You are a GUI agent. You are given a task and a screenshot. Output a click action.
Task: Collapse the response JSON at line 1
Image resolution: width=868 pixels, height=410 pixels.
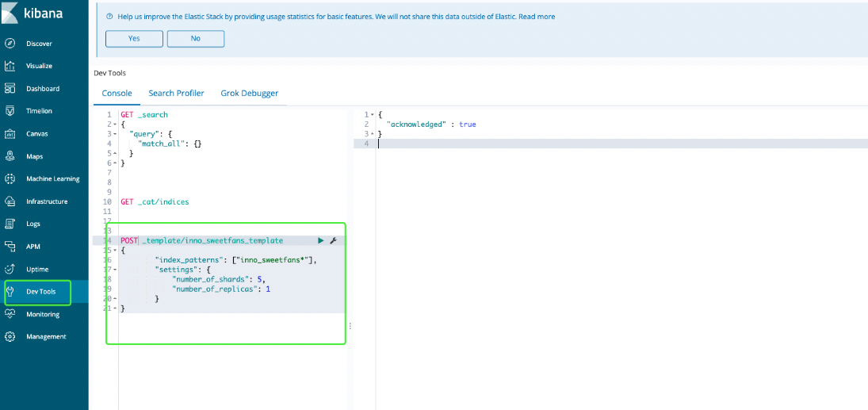(x=373, y=115)
